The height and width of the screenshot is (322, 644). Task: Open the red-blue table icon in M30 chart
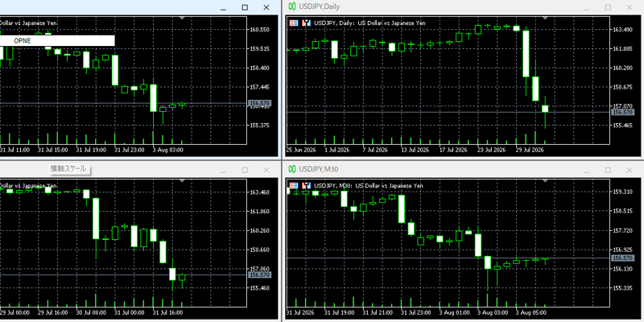294,186
